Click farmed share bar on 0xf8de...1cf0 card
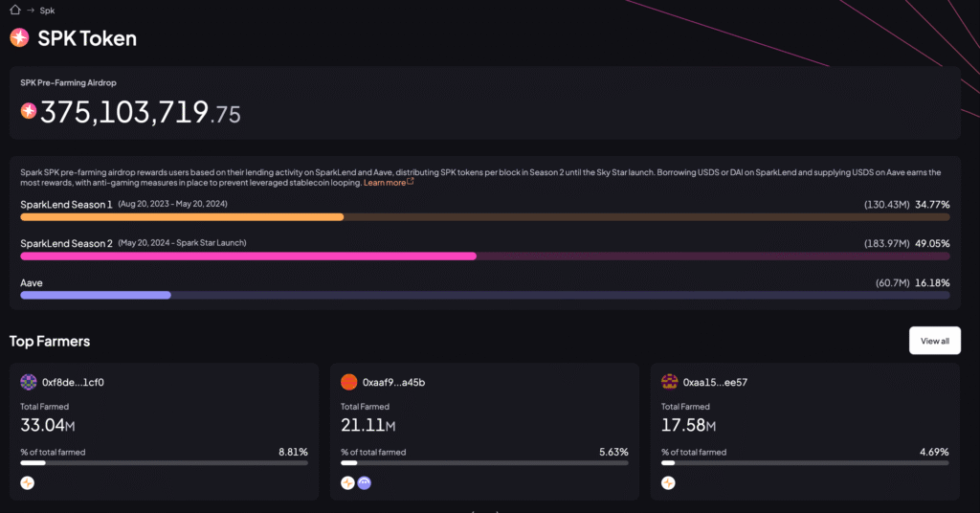This screenshot has width=980, height=513. coord(164,463)
